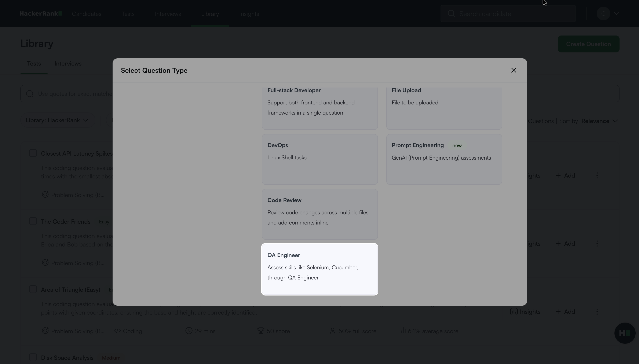
Task: Open the Insights chart icon for Area of Triangle
Action: point(514,312)
